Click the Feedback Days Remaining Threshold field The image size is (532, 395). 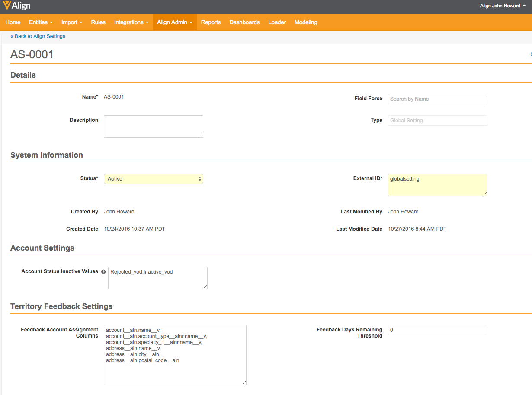click(x=437, y=330)
